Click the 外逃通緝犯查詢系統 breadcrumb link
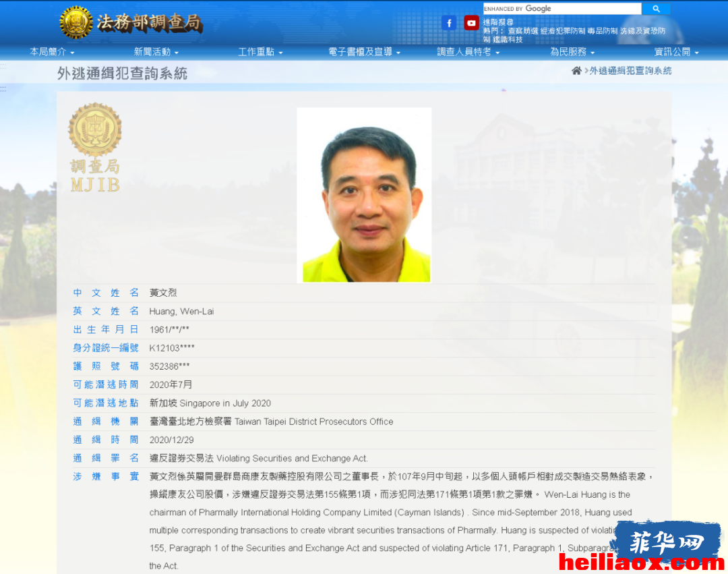The image size is (728, 574). click(x=630, y=71)
